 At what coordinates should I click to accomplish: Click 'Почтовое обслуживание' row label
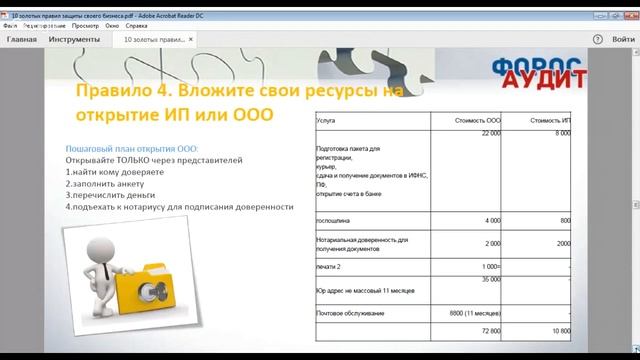(x=350, y=313)
